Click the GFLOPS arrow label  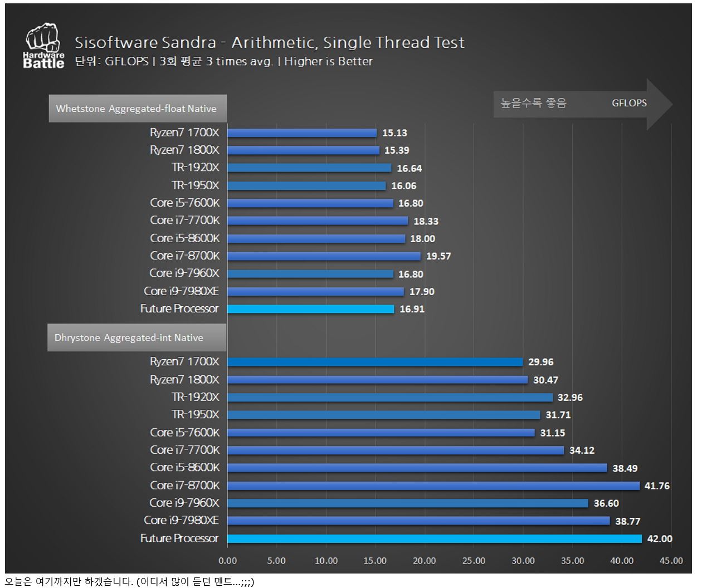point(629,103)
